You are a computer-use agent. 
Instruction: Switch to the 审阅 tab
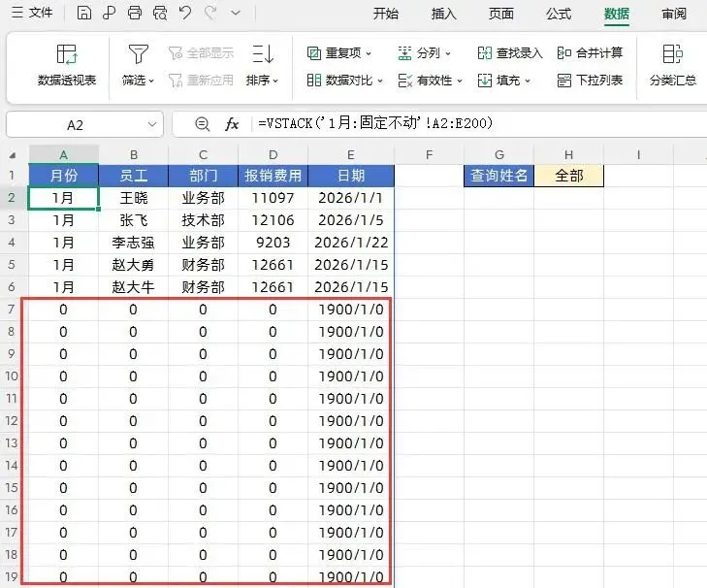click(674, 14)
